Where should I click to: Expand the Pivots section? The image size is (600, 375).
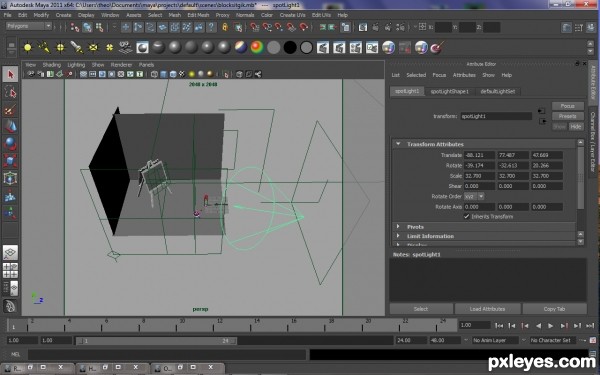(398, 227)
